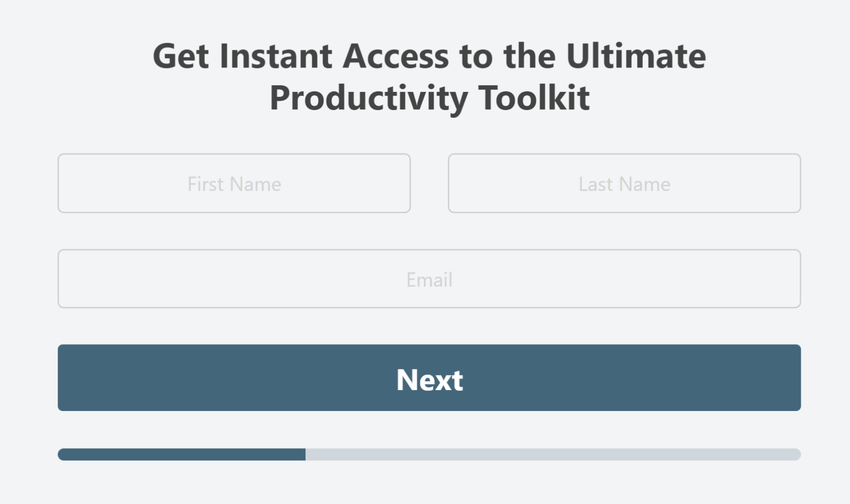The height and width of the screenshot is (504, 850).
Task: Click the unfilled portion of the progress bar
Action: 553,454
